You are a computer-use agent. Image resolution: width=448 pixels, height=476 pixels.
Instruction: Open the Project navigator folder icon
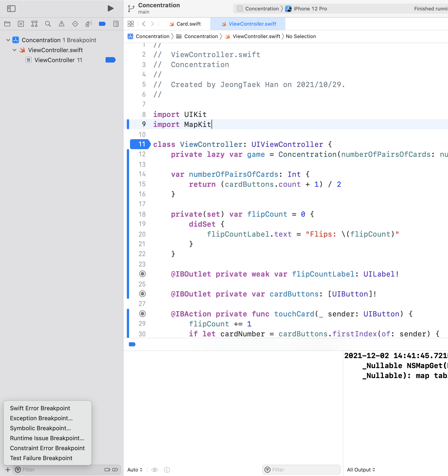7,24
